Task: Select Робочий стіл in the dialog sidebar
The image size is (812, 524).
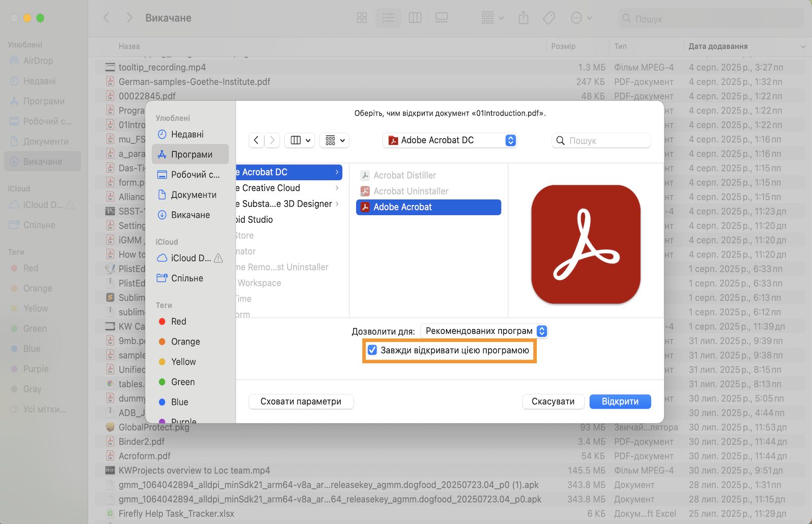Action: pos(190,174)
